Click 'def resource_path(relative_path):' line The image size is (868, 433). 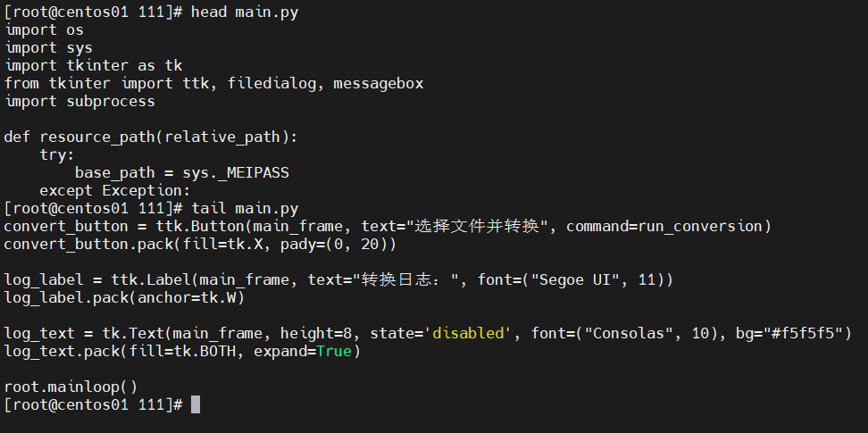151,137
